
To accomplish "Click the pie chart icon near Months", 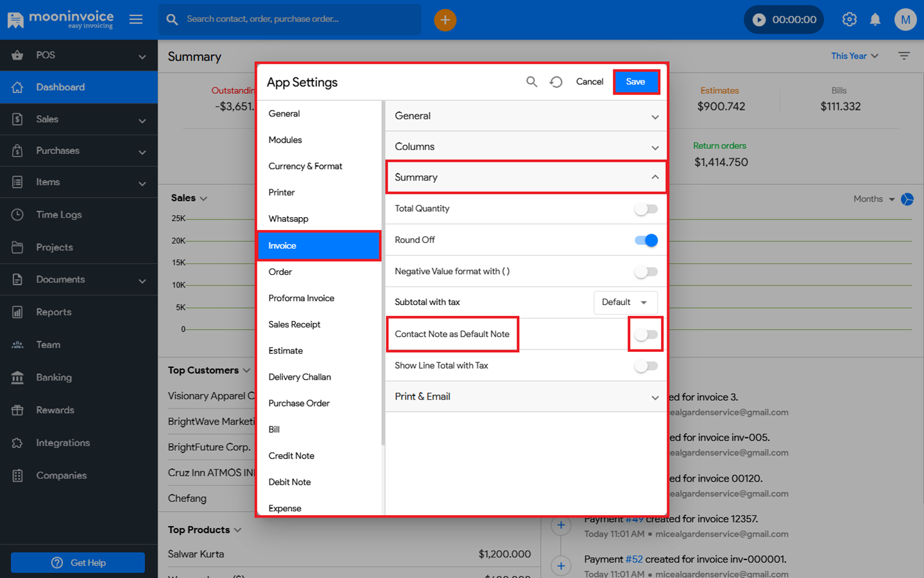I will [907, 199].
